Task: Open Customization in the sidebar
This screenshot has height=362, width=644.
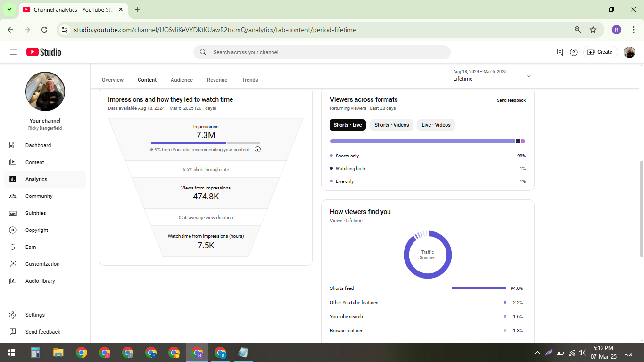Action: click(45, 264)
